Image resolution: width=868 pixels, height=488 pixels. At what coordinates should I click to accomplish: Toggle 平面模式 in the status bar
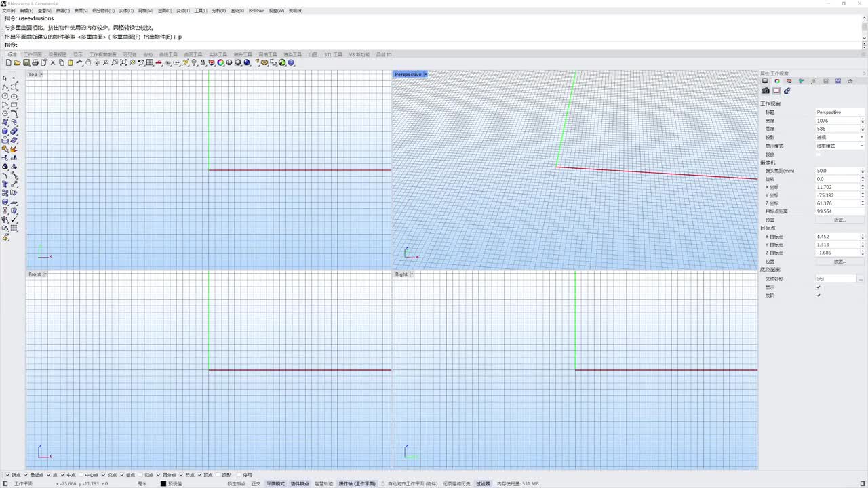coord(275,484)
